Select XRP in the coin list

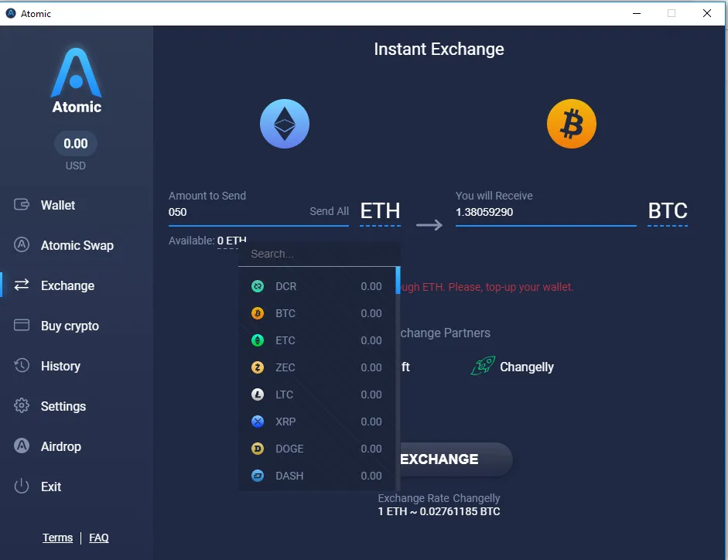pyautogui.click(x=316, y=422)
